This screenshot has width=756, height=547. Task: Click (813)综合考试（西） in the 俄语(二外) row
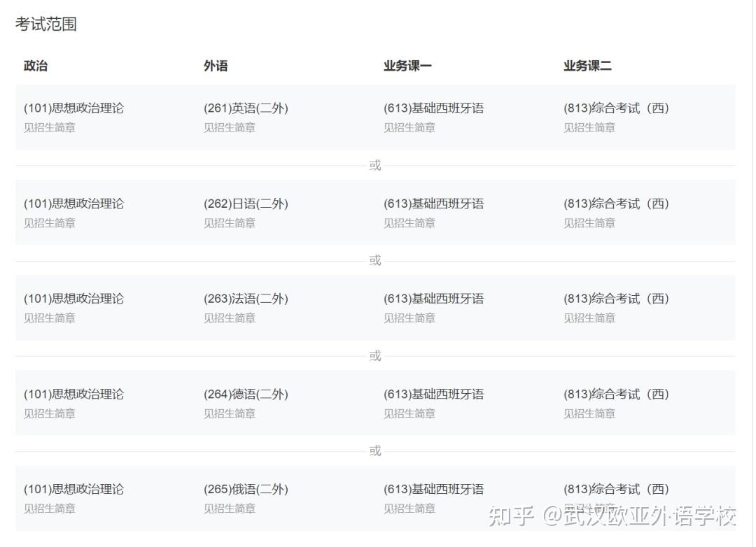pos(616,489)
